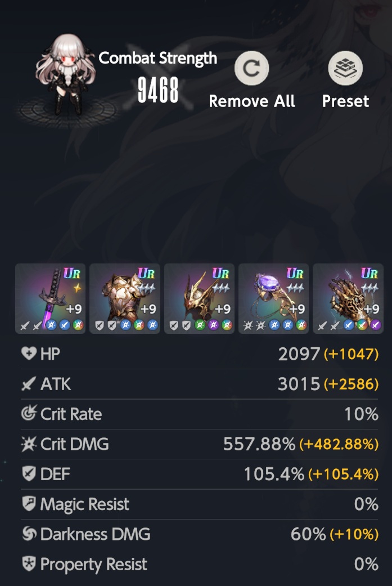Screen dimensions: 392x586
Task: Click the Darkness DMG swirl icon
Action: click(29, 534)
